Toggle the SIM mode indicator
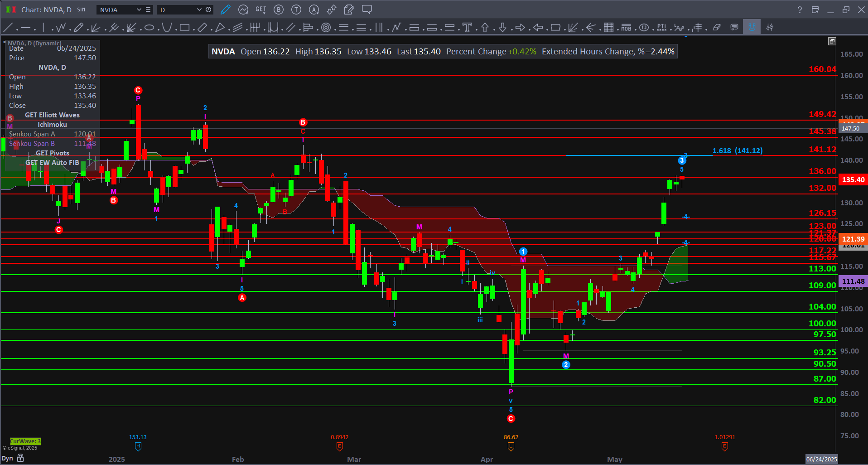The image size is (868, 465). tap(81, 10)
